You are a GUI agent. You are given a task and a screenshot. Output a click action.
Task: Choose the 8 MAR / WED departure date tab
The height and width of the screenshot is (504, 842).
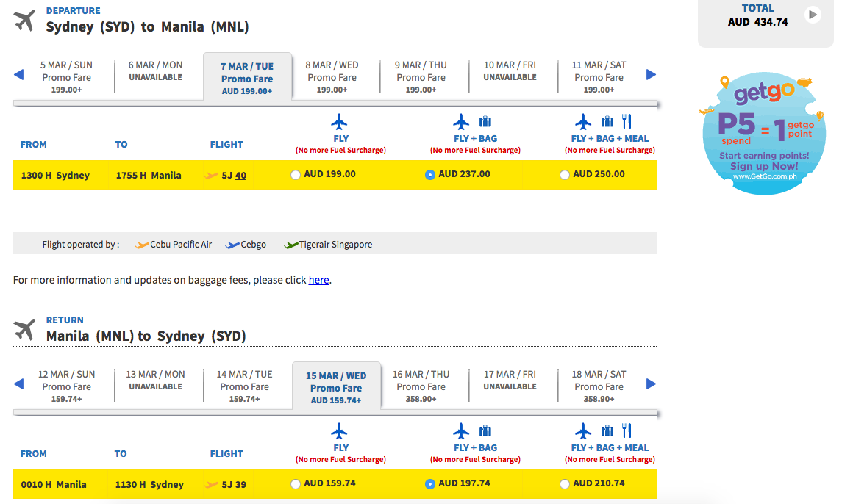pos(332,77)
